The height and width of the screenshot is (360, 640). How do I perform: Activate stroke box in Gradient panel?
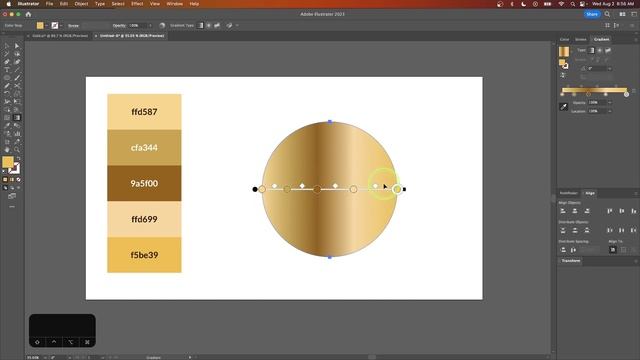pyautogui.click(x=565, y=65)
